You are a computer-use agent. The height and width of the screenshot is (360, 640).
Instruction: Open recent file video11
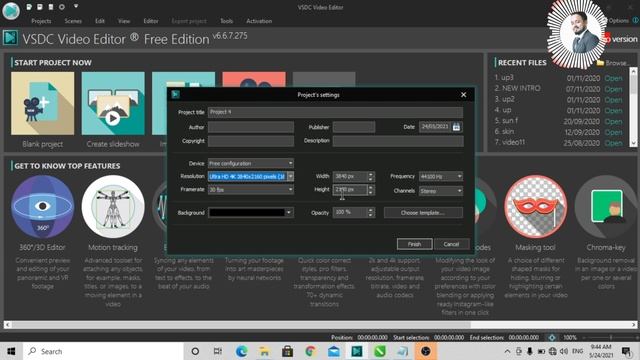pos(613,143)
